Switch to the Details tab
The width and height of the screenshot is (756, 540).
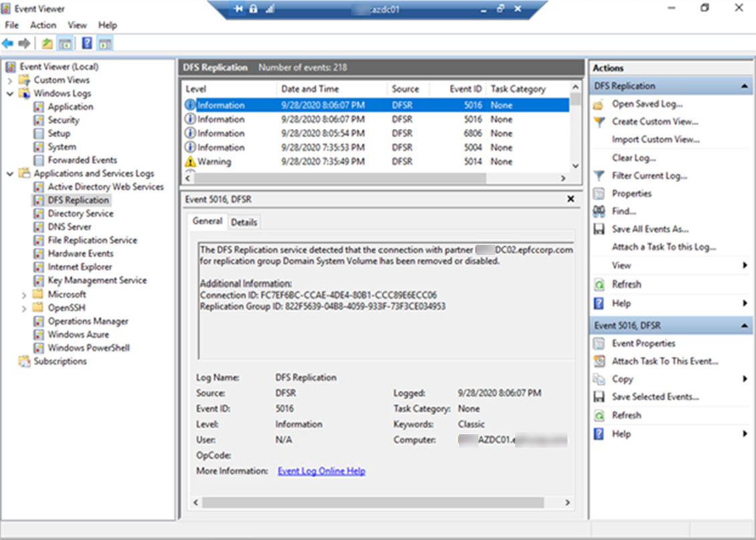point(244,222)
